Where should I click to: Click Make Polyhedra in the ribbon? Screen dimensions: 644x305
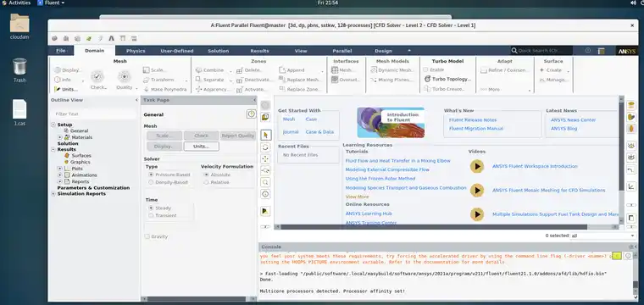coord(164,89)
